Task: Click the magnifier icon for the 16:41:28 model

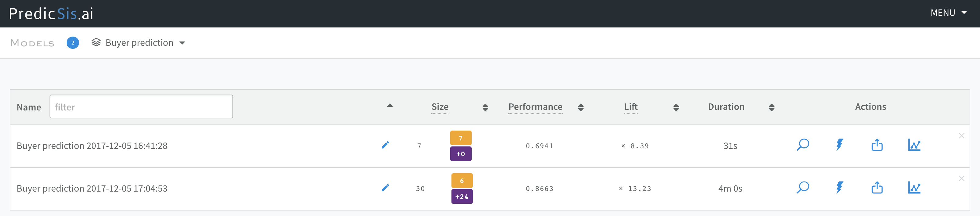Action: [803, 145]
